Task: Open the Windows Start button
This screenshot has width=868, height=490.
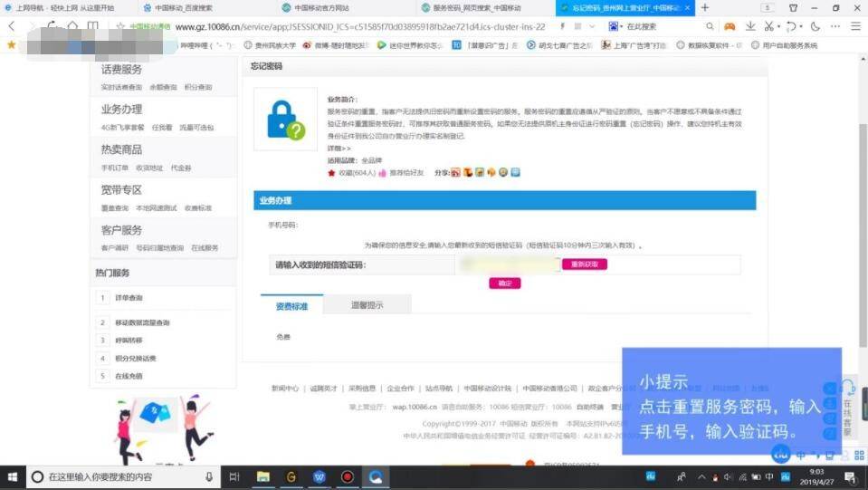Action: tap(12, 476)
